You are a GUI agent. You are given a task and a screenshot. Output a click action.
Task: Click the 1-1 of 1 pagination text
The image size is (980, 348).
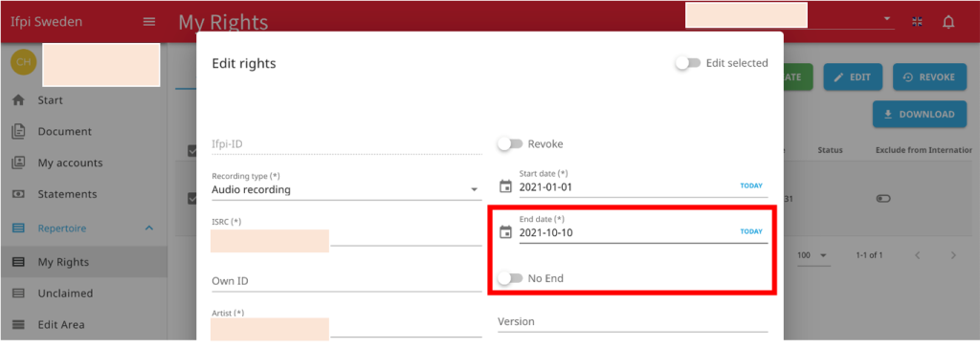tap(869, 255)
